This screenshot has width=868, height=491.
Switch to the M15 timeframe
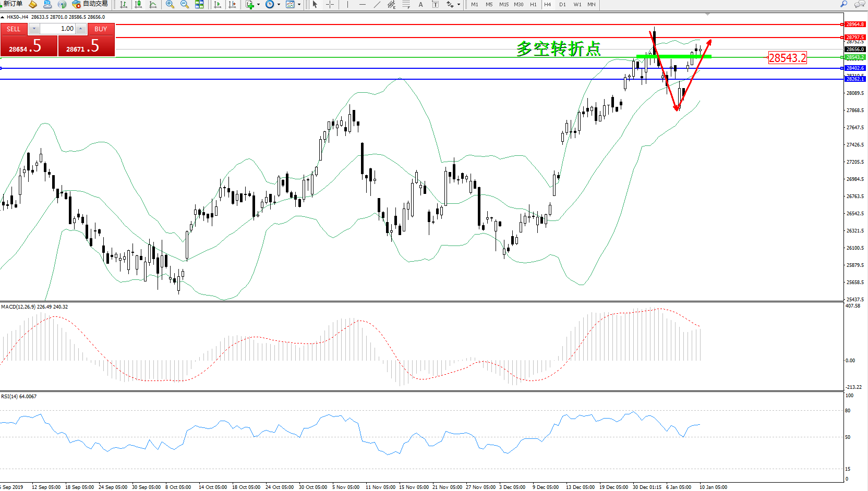tap(503, 4)
